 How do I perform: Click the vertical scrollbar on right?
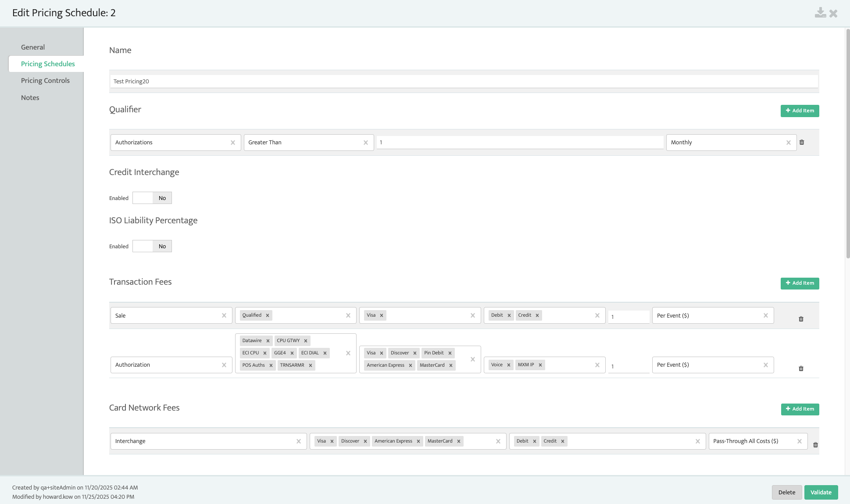[x=847, y=145]
